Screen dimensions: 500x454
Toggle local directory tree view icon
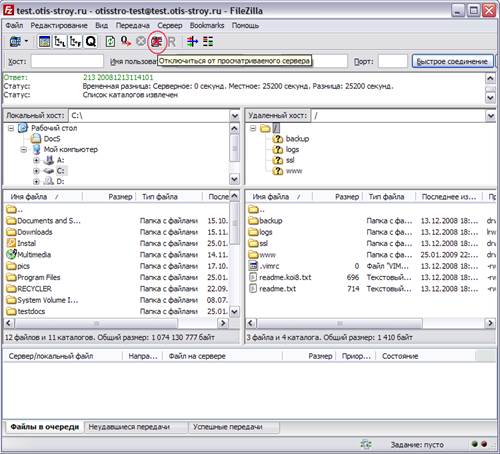[60, 42]
